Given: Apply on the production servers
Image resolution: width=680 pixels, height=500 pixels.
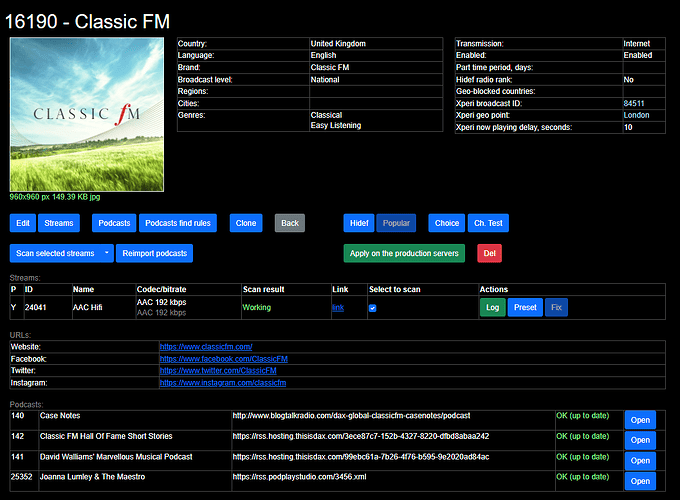Looking at the screenshot, I should point(404,253).
